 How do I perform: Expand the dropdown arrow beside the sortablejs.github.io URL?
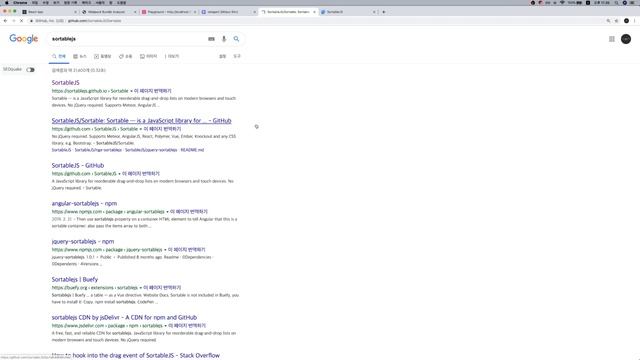(x=131, y=91)
